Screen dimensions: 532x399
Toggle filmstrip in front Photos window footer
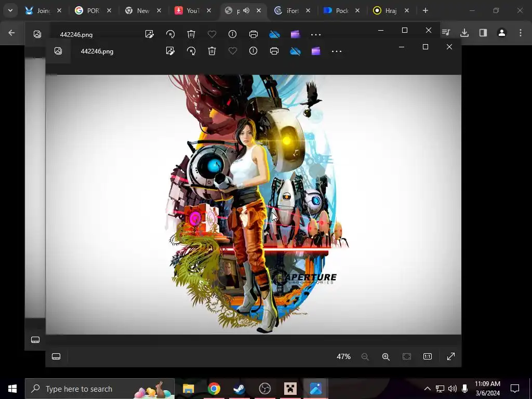pos(56,356)
